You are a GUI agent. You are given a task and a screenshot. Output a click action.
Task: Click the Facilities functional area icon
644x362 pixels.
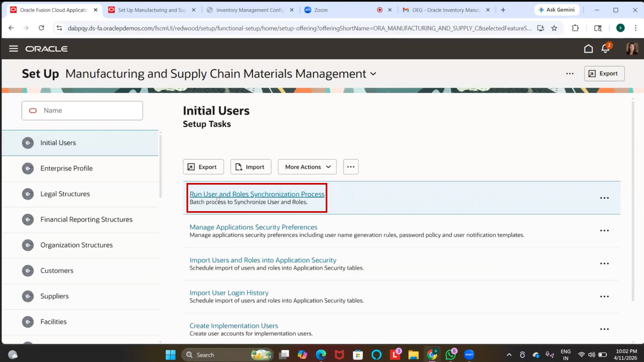[28, 322]
